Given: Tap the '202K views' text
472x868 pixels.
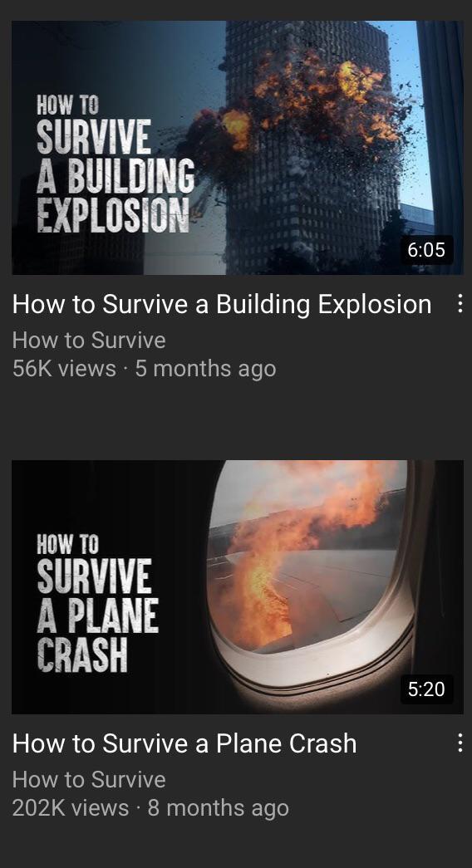Looking at the screenshot, I should point(71,808).
